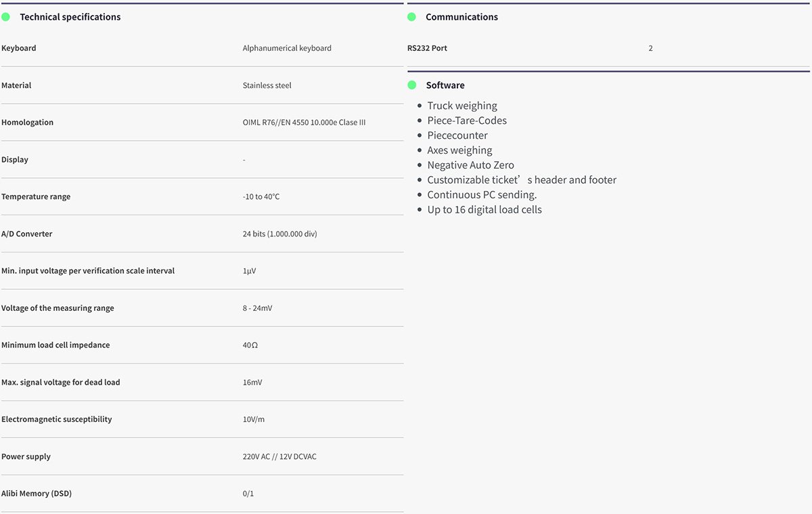
Task: Click the Homologation row label
Action: 27,123
